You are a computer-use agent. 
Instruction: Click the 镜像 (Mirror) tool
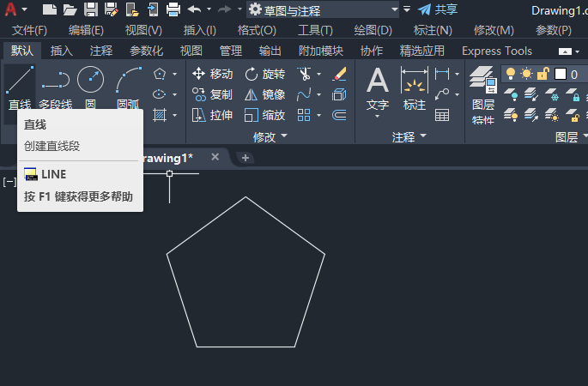coord(264,94)
